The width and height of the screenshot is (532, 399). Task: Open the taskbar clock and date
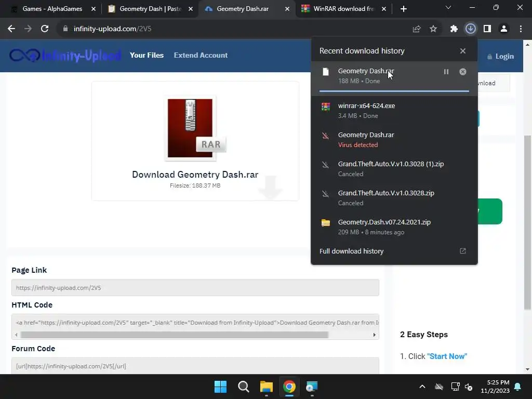pos(495,387)
